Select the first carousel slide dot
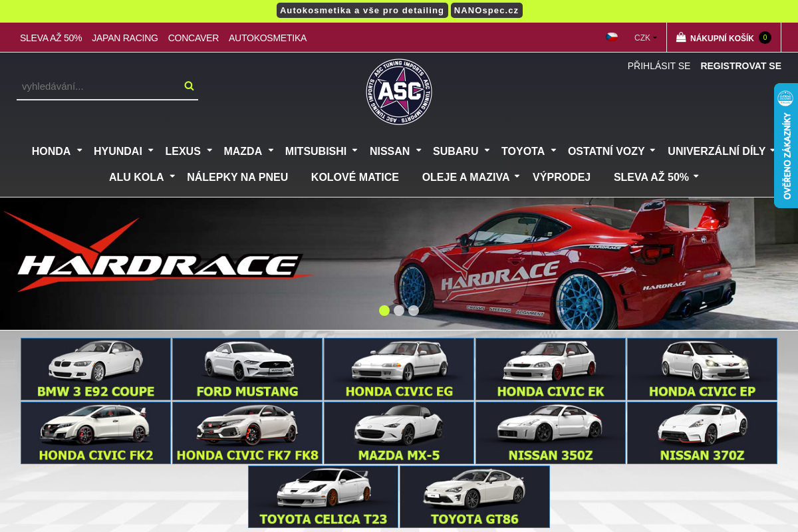The width and height of the screenshot is (798, 532). pos(384,311)
